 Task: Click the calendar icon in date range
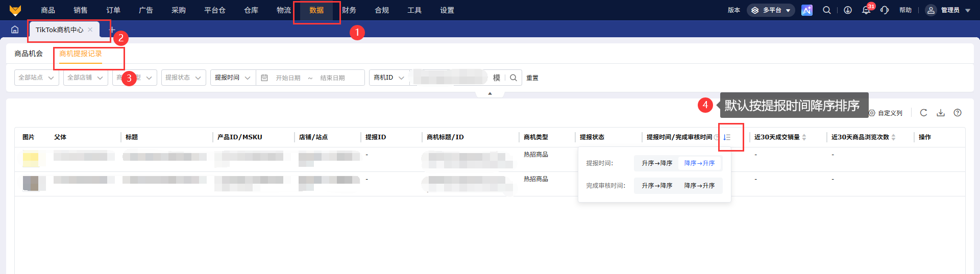click(264, 78)
